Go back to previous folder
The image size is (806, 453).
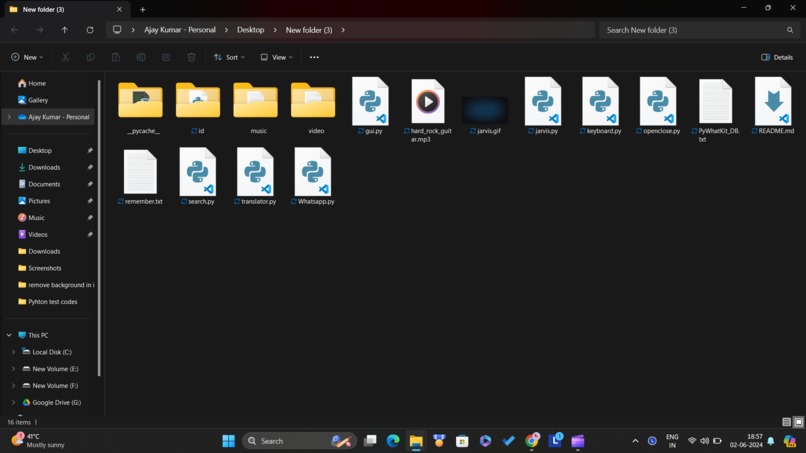(14, 30)
